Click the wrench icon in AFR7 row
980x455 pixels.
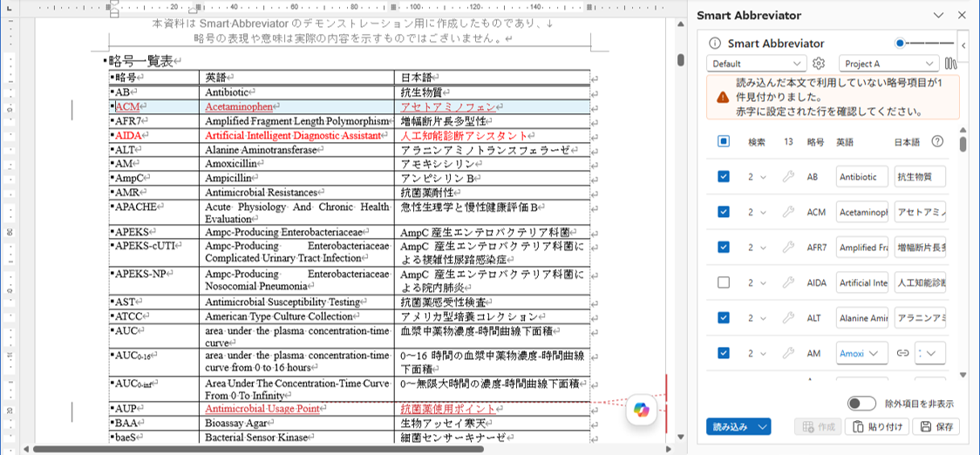[788, 248]
